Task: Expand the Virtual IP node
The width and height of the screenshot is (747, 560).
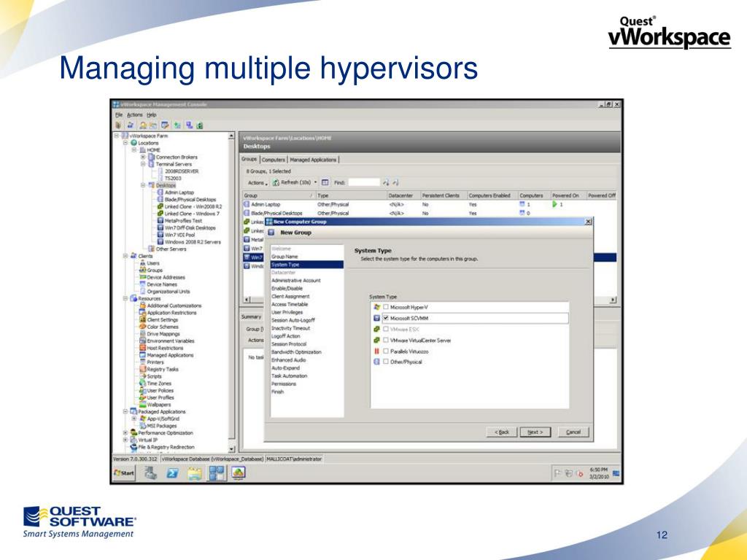Action: [x=125, y=440]
